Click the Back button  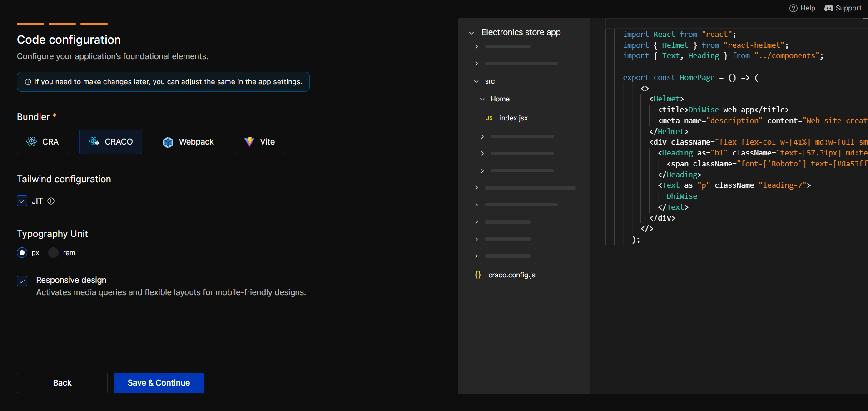[x=62, y=383]
